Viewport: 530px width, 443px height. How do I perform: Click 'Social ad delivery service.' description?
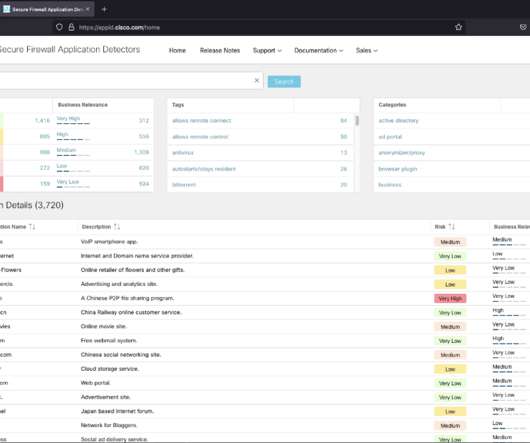[114, 439]
